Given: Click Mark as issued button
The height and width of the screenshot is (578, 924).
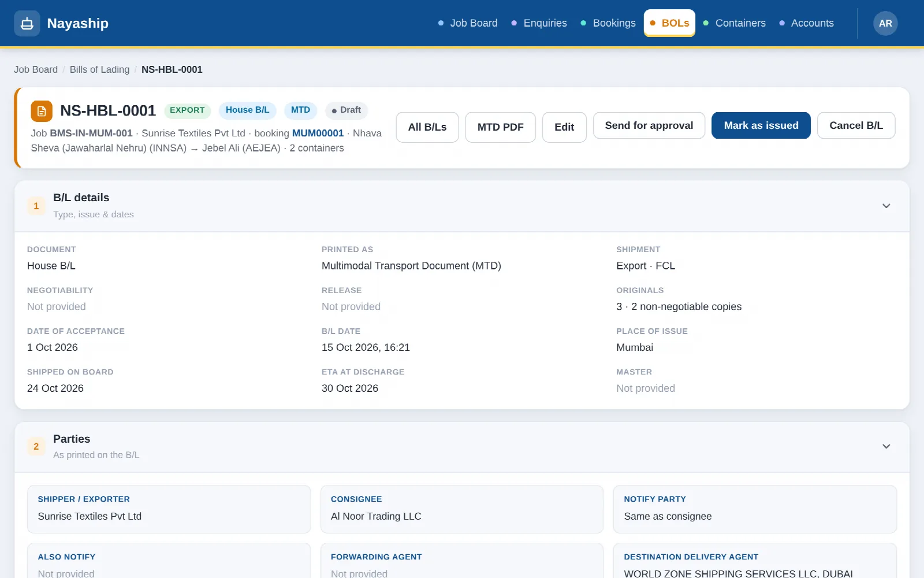Looking at the screenshot, I should pos(761,125).
